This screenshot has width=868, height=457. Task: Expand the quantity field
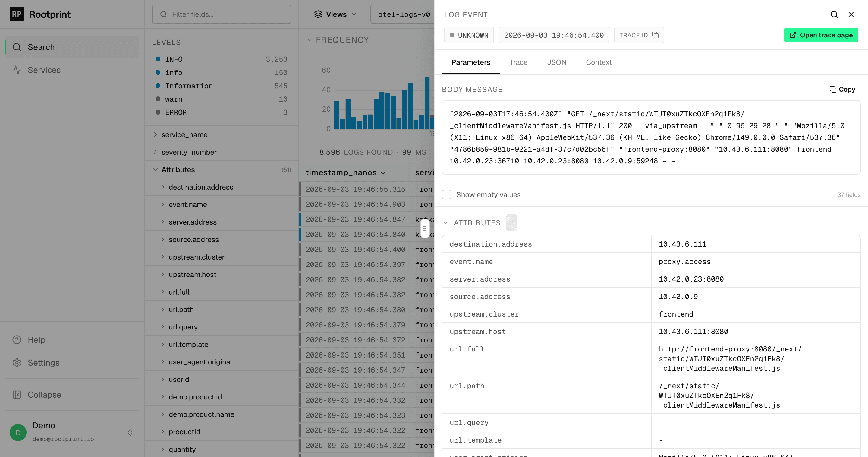tap(222, 449)
